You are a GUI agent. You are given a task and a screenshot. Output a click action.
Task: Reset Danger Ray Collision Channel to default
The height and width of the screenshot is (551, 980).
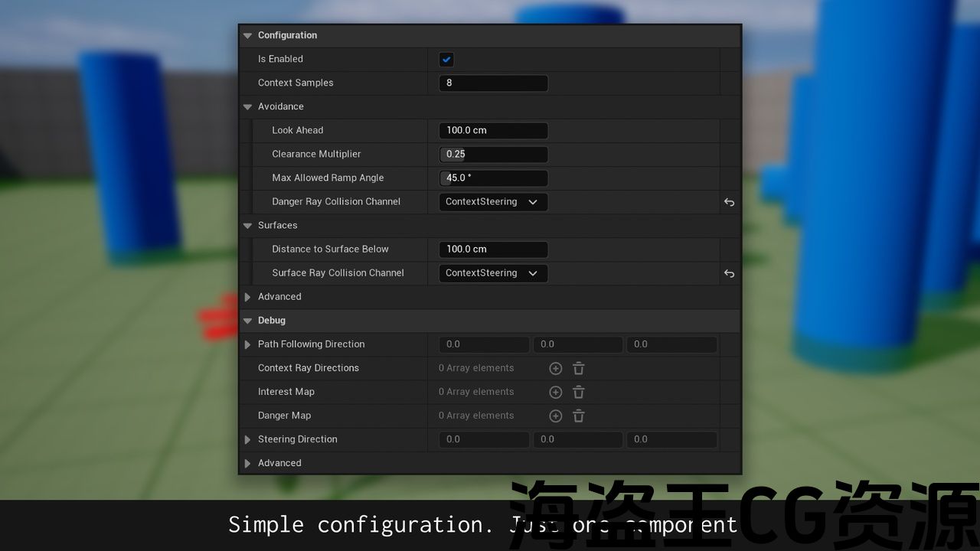tap(729, 202)
